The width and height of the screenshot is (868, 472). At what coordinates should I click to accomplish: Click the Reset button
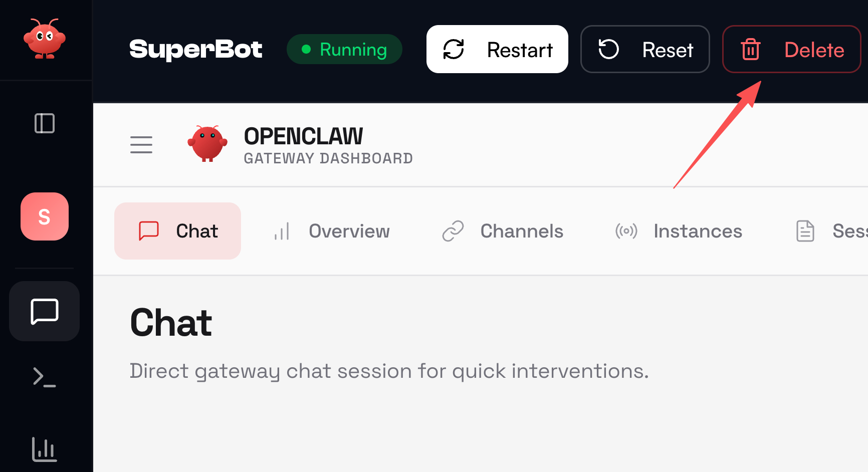click(x=644, y=49)
